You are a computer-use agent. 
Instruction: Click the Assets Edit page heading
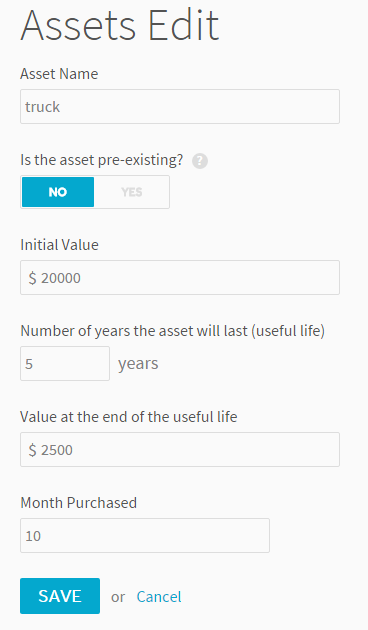[x=120, y=25]
